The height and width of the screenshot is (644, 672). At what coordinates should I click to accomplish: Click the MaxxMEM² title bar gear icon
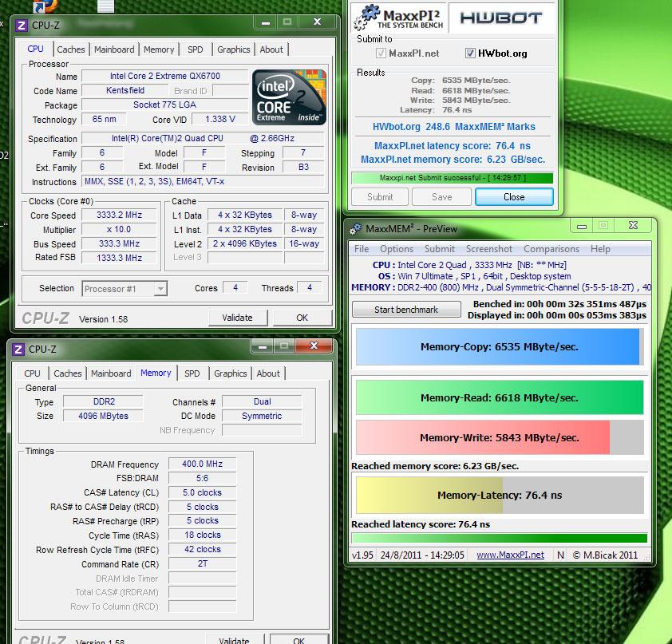(x=355, y=229)
